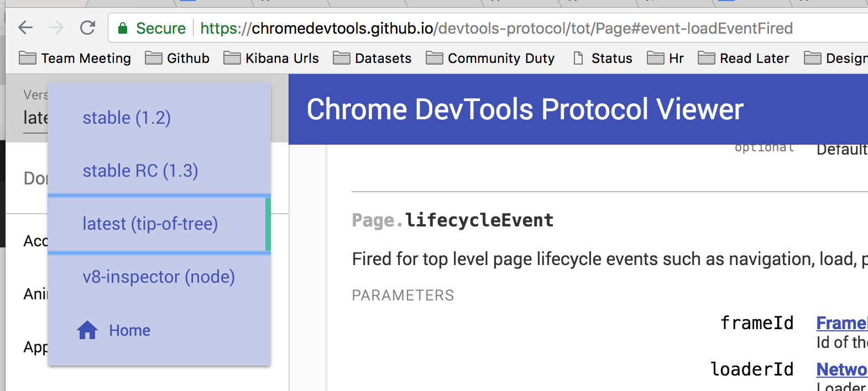This screenshot has height=391, width=868.
Task: Click the Home link in version menu
Action: click(129, 330)
